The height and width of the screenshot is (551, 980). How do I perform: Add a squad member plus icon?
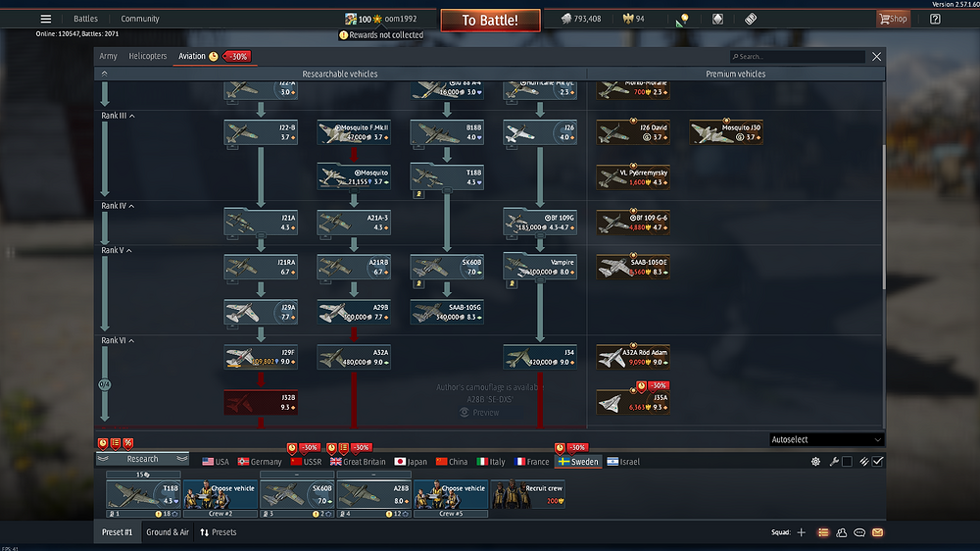pos(802,532)
